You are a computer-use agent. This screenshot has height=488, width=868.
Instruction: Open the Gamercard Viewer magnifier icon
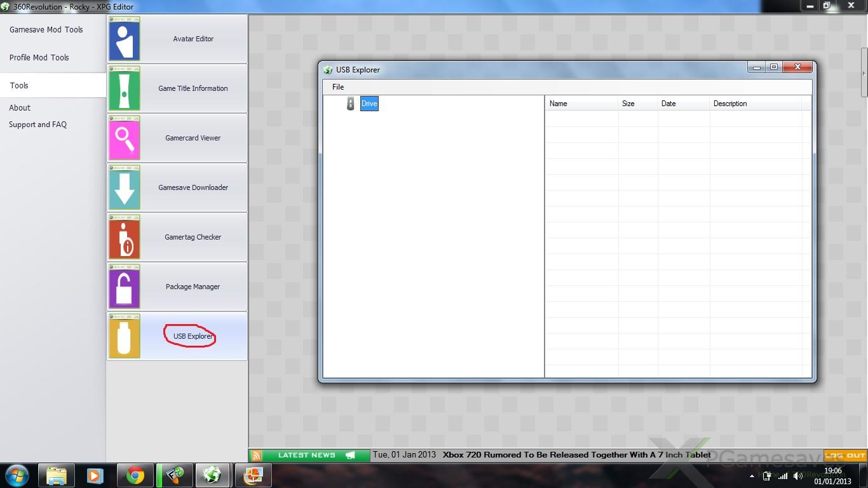click(x=125, y=138)
